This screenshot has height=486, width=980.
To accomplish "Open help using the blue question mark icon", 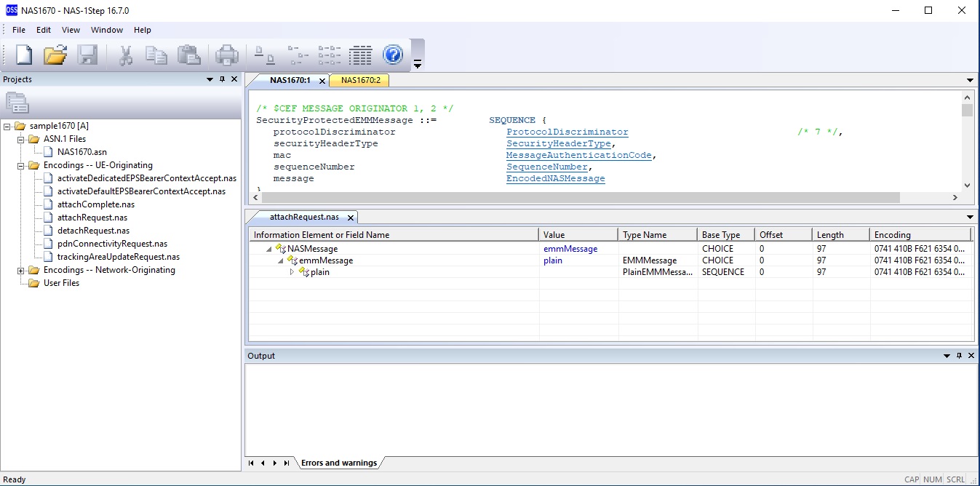I will click(393, 55).
